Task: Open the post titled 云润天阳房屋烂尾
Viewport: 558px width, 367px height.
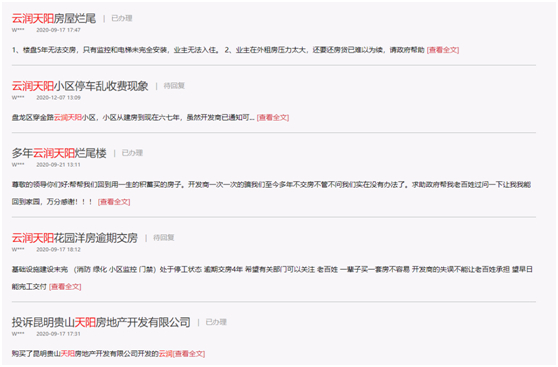Action: 54,18
